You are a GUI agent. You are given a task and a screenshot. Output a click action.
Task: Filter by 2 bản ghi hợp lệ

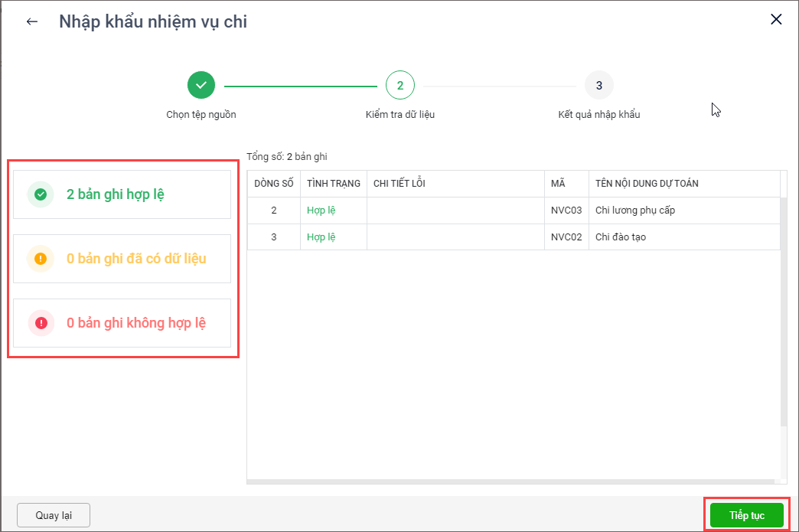point(115,194)
